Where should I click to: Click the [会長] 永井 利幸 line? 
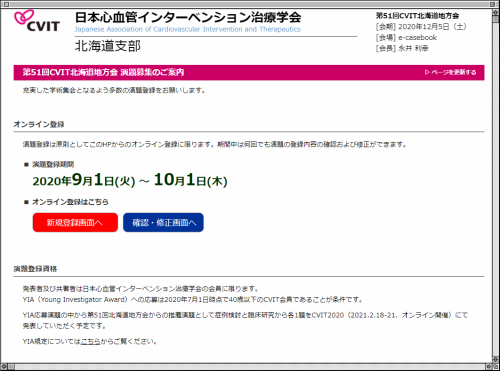[x=402, y=48]
